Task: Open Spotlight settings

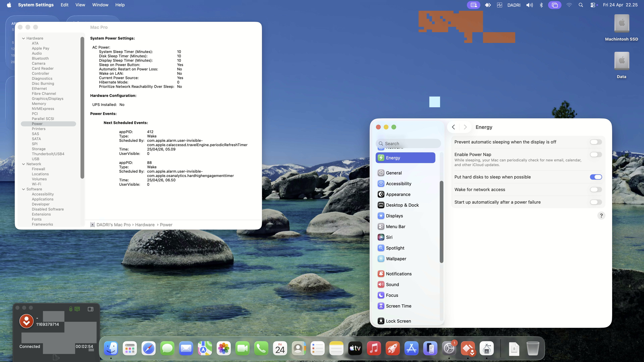Action: point(405,248)
